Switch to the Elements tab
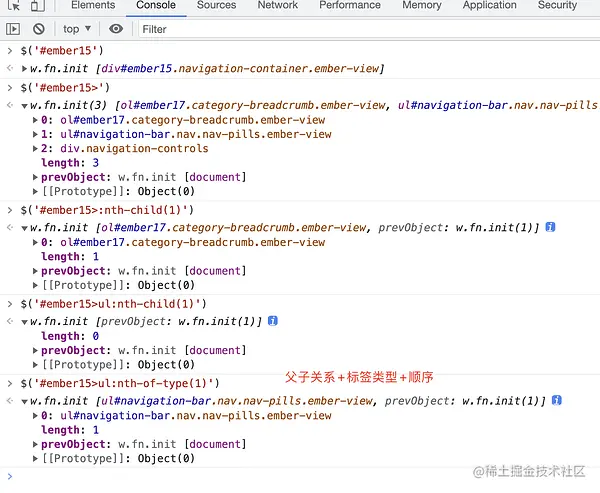 click(93, 5)
